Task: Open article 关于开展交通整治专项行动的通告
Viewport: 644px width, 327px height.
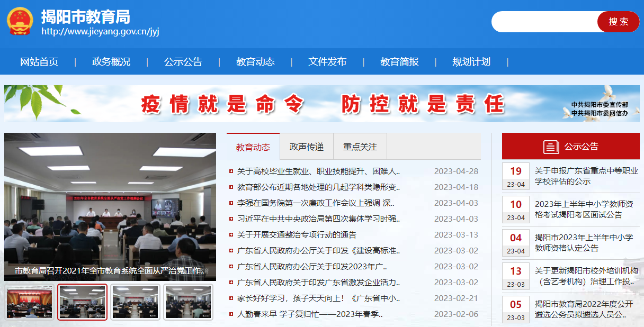Action: (x=297, y=235)
